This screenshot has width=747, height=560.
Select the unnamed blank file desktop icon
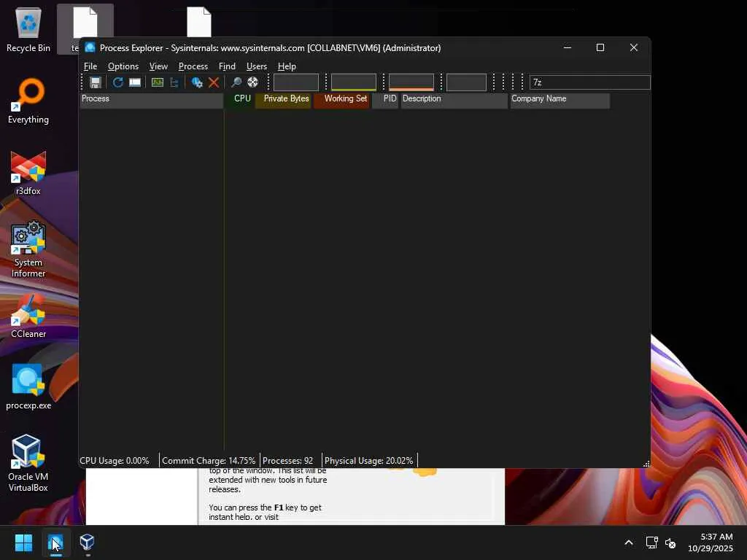pos(198,22)
